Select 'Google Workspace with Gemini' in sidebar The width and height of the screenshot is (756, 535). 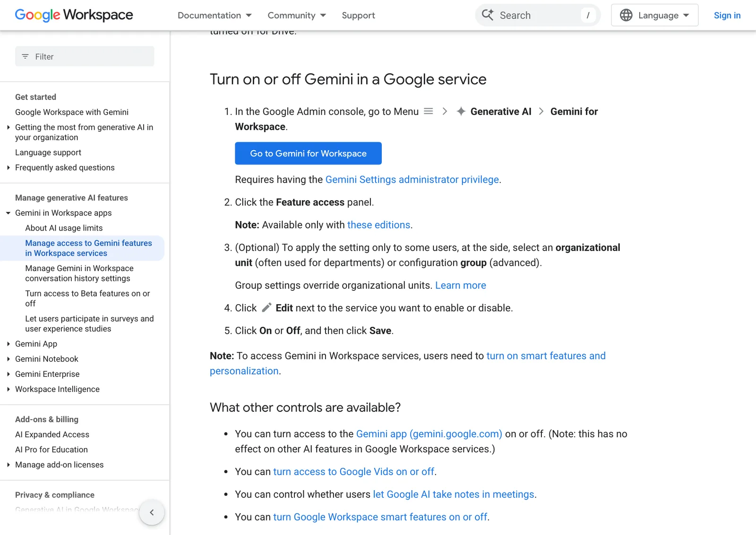point(72,112)
